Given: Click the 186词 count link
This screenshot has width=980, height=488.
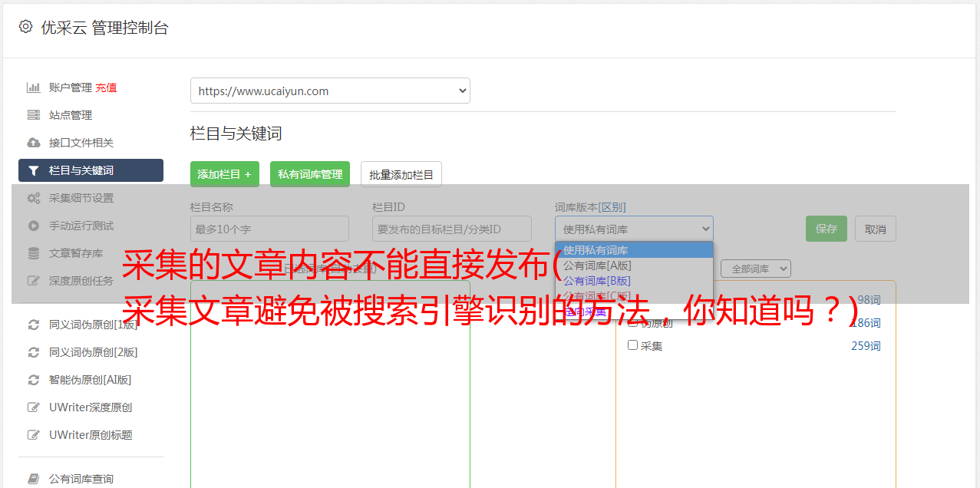Looking at the screenshot, I should coord(866,323).
